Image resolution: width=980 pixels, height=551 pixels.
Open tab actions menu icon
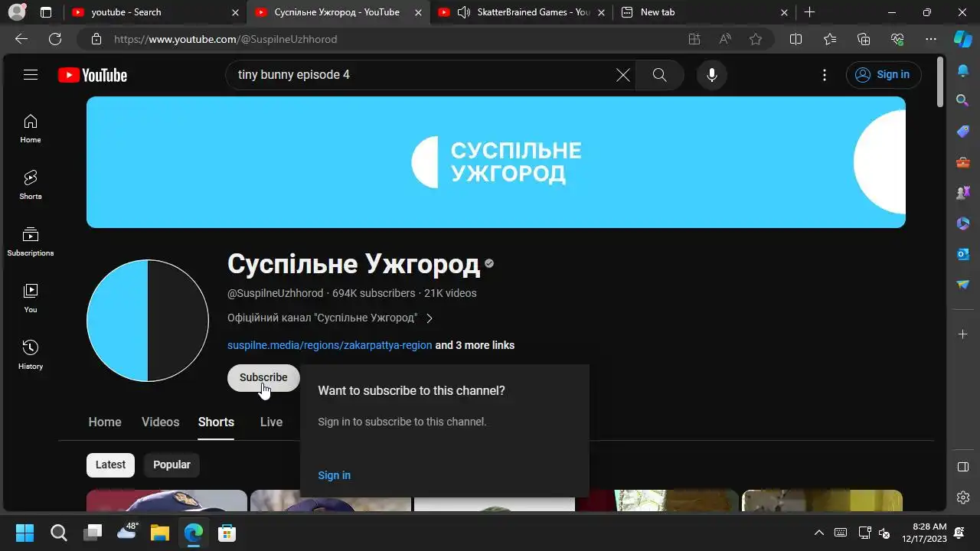click(x=46, y=12)
